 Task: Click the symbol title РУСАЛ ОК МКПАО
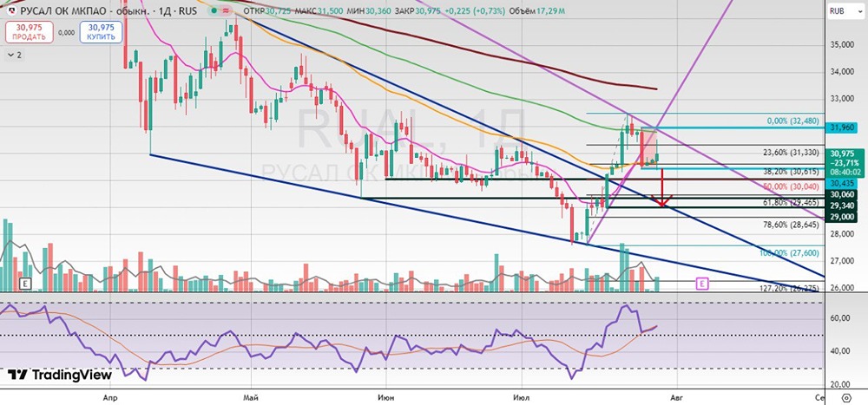64,11
